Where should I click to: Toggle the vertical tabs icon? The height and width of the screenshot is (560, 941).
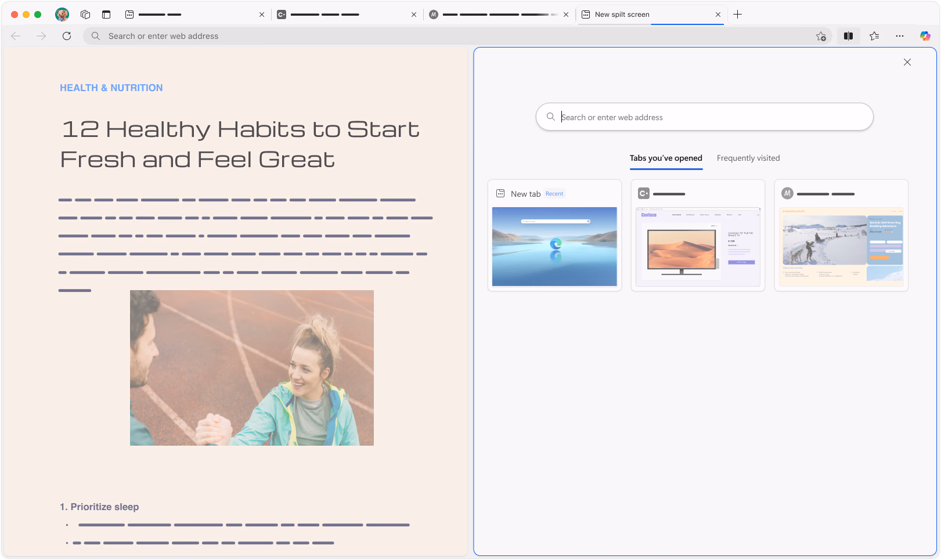(x=106, y=15)
